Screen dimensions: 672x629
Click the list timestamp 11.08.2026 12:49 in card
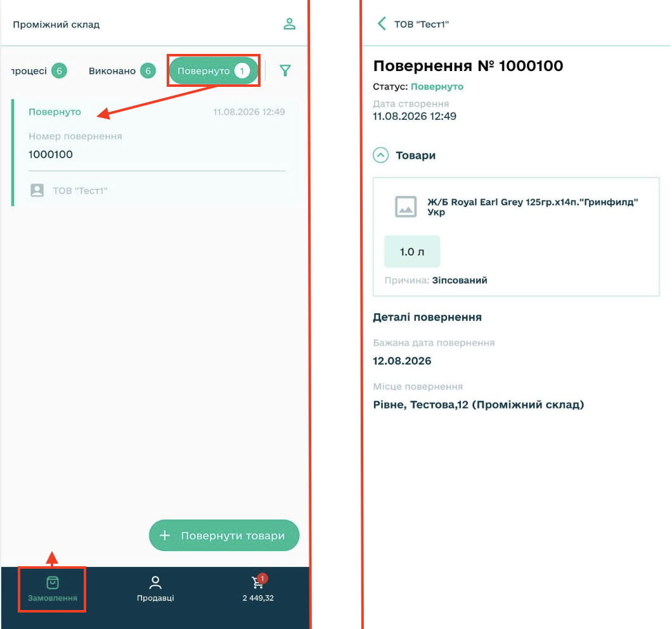249,112
